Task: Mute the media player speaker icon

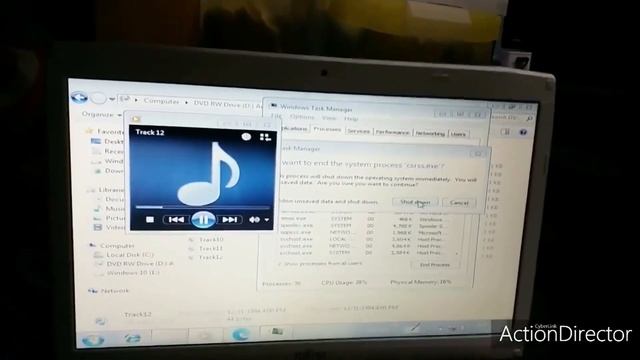Action: (x=254, y=220)
